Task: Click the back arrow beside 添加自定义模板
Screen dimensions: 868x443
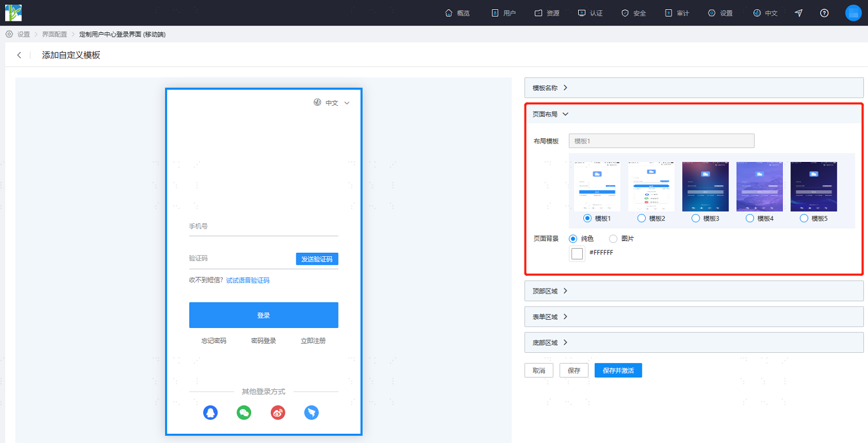Action: coord(19,55)
